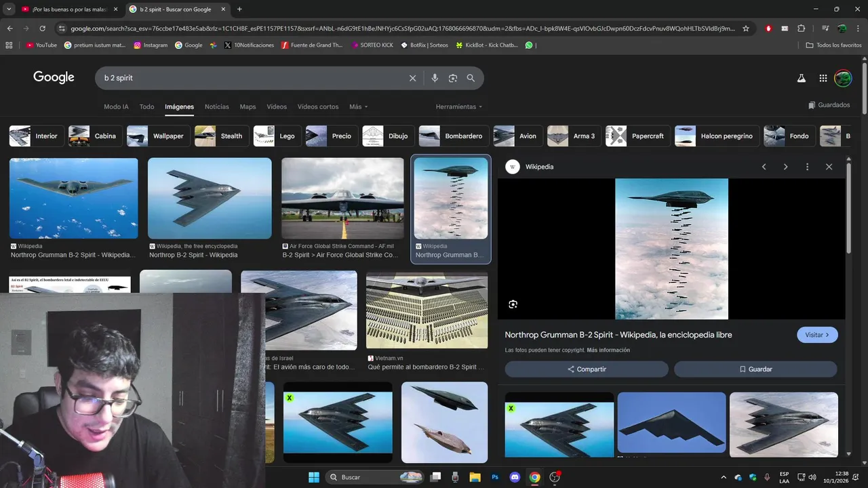The width and height of the screenshot is (868, 488).
Task: Switch to the Vídeos cortos tab
Action: [318, 107]
